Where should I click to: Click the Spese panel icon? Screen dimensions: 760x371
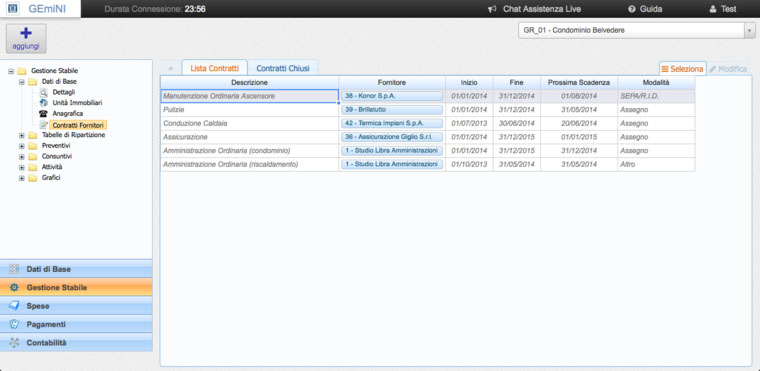(x=15, y=306)
